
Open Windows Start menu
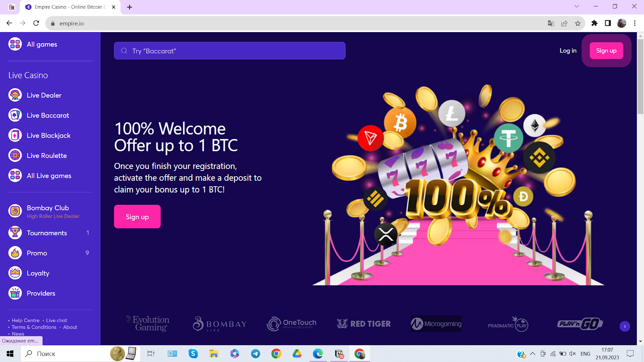pos(10,354)
